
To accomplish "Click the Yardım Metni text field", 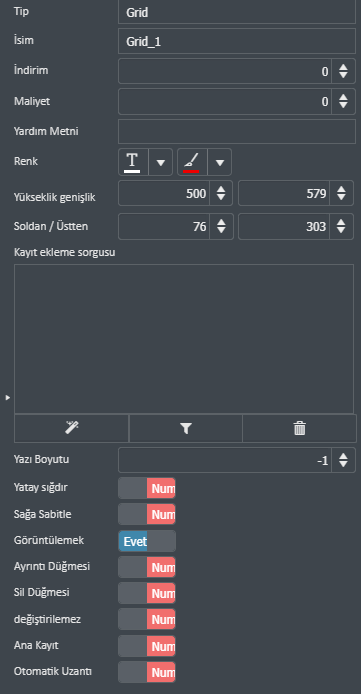I will click(237, 131).
